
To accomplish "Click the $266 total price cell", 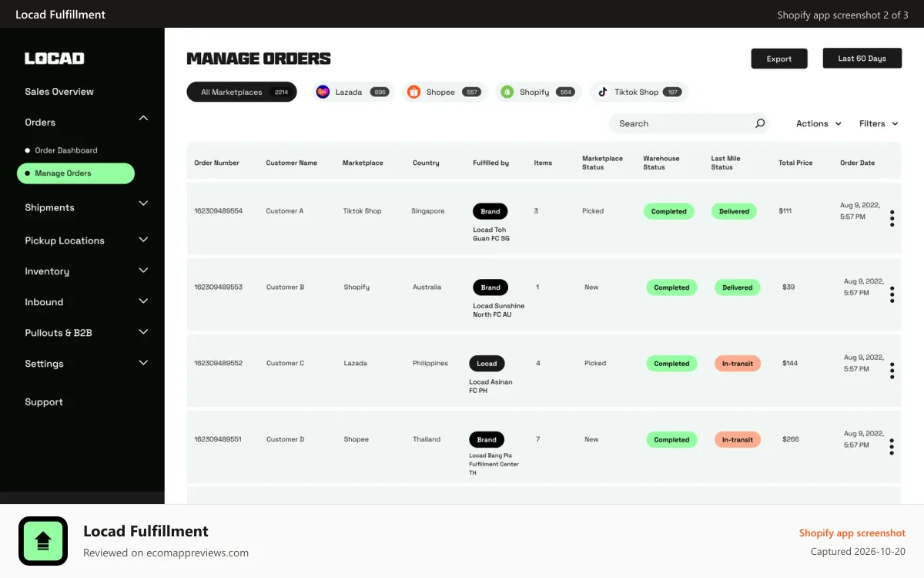I will (x=791, y=439).
